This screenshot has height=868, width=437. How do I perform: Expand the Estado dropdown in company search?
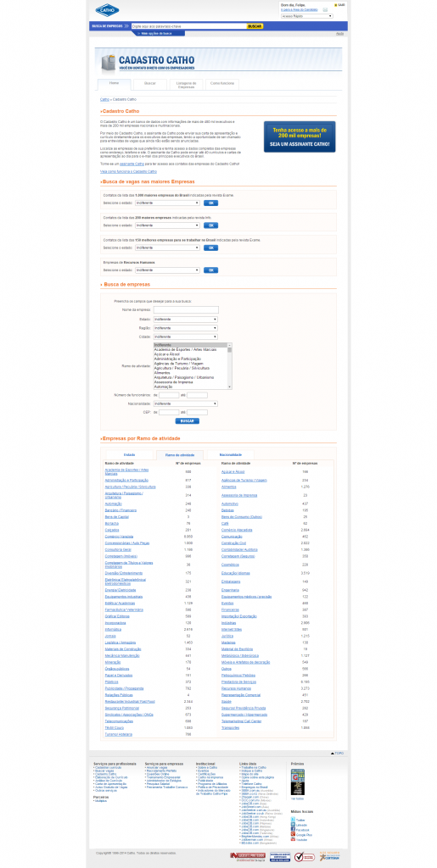(185, 320)
